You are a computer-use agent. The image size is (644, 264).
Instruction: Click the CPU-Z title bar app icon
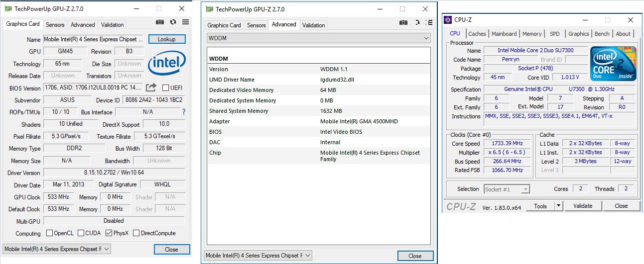pos(448,20)
